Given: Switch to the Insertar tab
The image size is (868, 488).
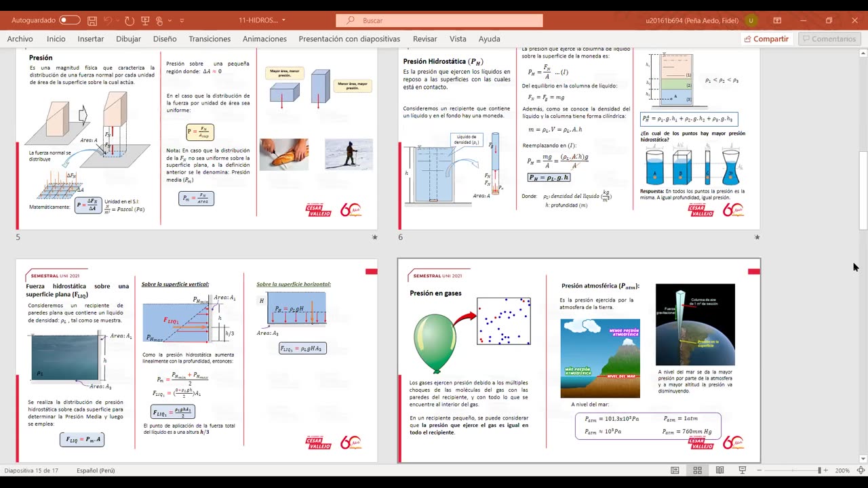Looking at the screenshot, I should 91,39.
